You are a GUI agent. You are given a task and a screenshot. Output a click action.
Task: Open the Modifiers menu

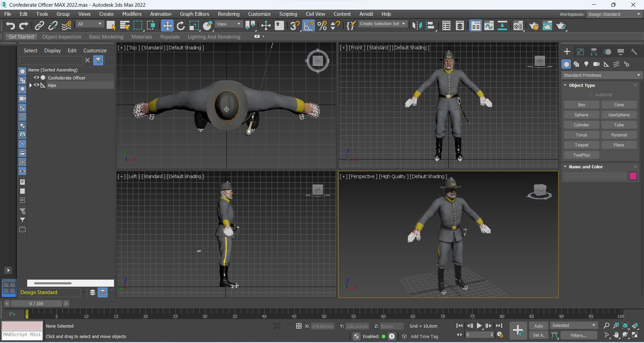coord(132,14)
